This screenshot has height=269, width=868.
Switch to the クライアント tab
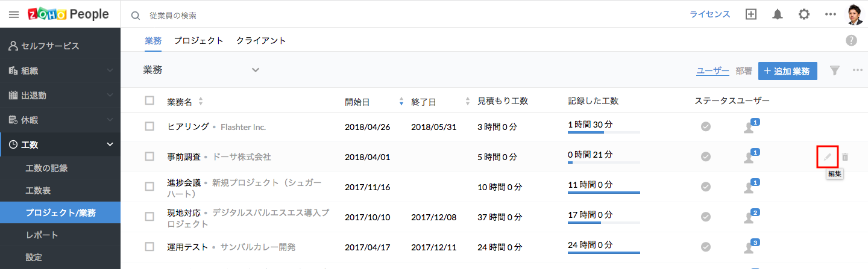(x=261, y=41)
